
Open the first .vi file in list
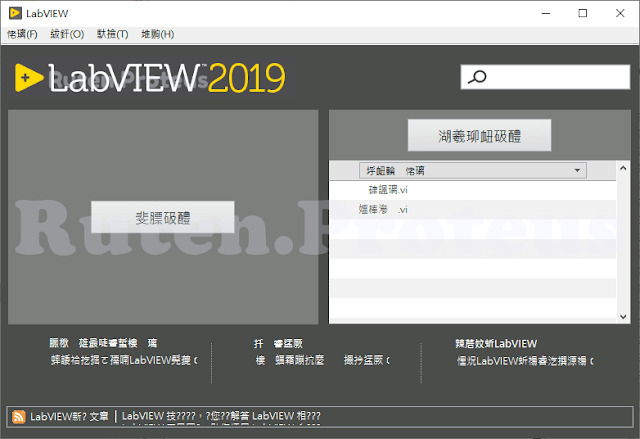pyautogui.click(x=388, y=190)
